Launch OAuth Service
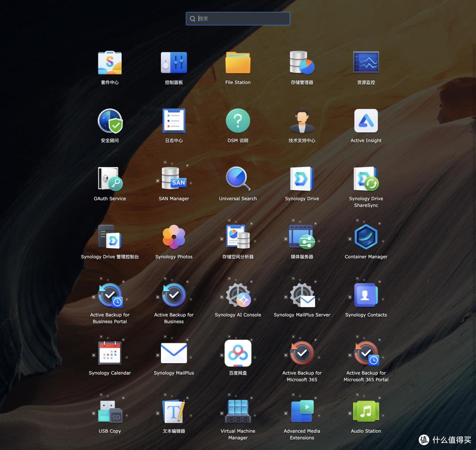 click(110, 179)
